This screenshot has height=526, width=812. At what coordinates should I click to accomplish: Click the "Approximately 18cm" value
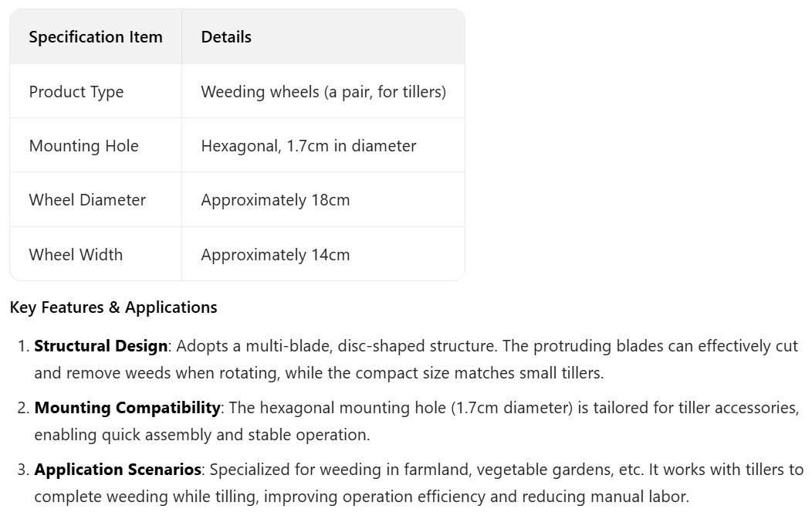click(275, 200)
